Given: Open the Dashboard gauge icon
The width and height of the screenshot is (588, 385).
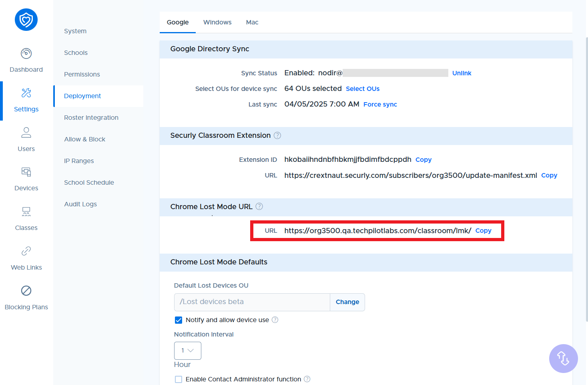Looking at the screenshot, I should [26, 53].
